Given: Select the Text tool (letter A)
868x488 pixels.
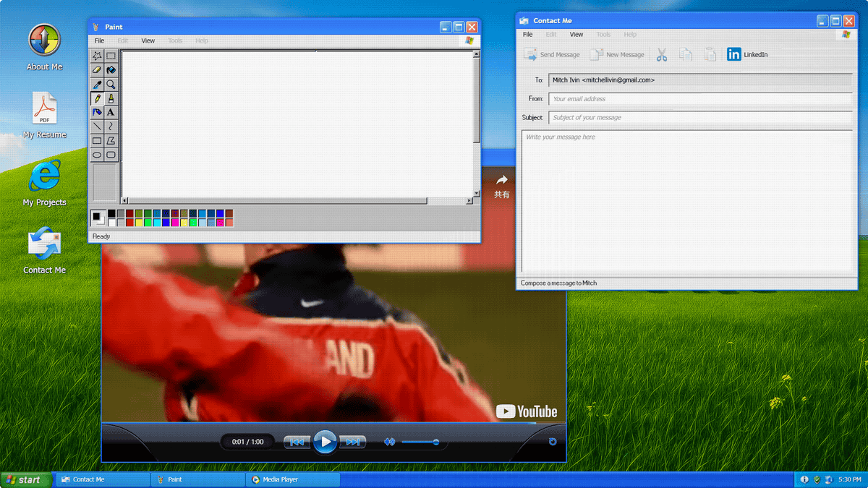Looking at the screenshot, I should tap(111, 112).
